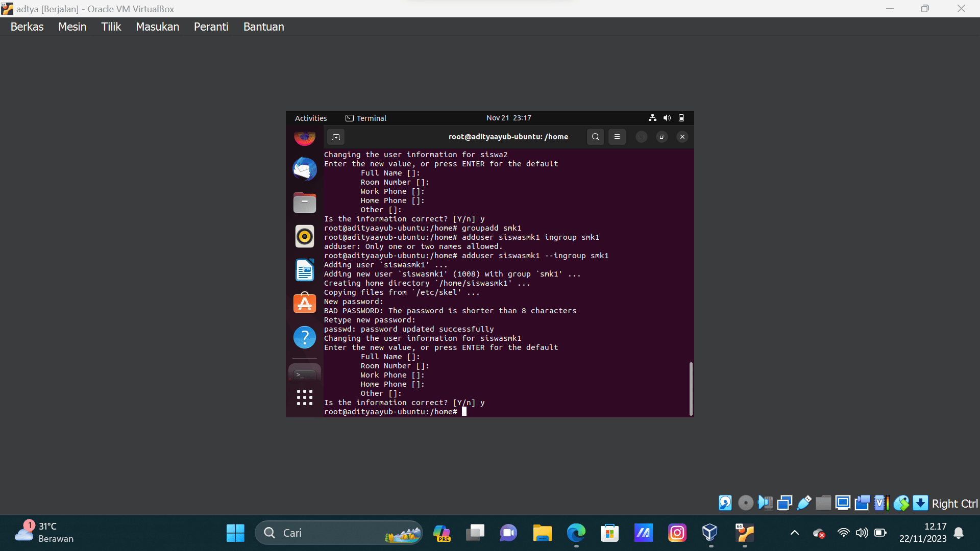Screen dimensions: 980x551
Task: Click the VirtualBox display indicator icon
Action: pyautogui.click(x=843, y=503)
